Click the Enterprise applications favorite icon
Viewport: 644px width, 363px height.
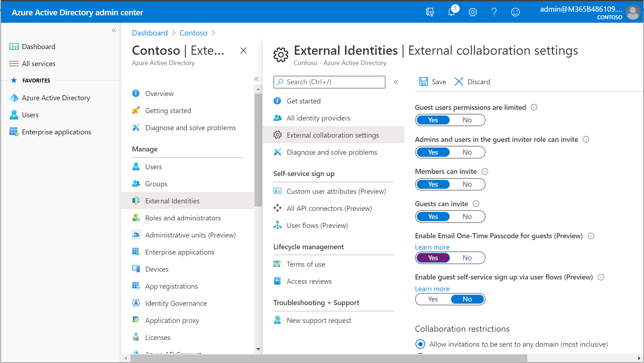click(x=14, y=132)
